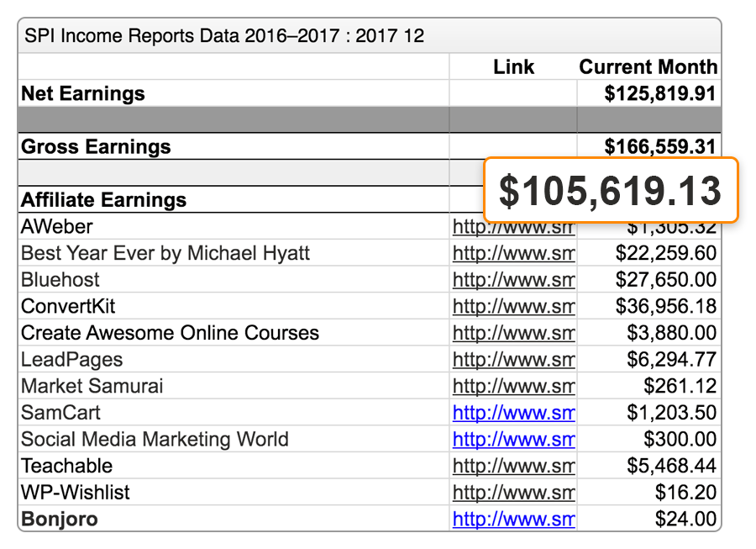Open the Bonjoro affiliate link
756x549 pixels.
pos(513,519)
